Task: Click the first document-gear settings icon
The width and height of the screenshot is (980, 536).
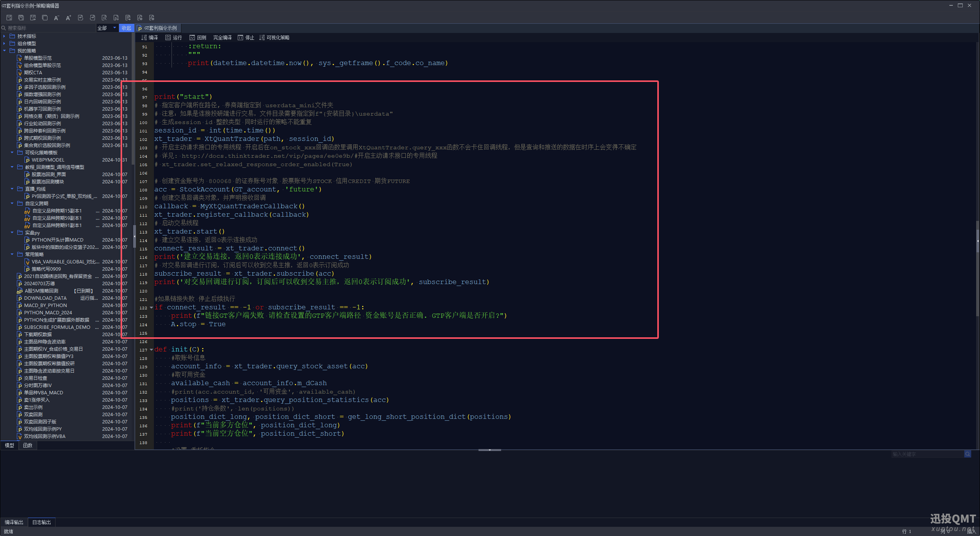Action: tap(140, 18)
